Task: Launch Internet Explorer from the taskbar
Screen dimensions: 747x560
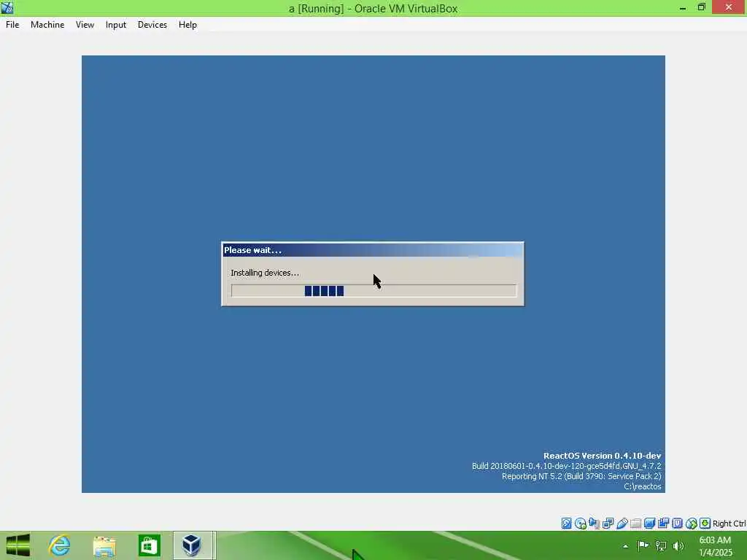Action: pos(60,545)
